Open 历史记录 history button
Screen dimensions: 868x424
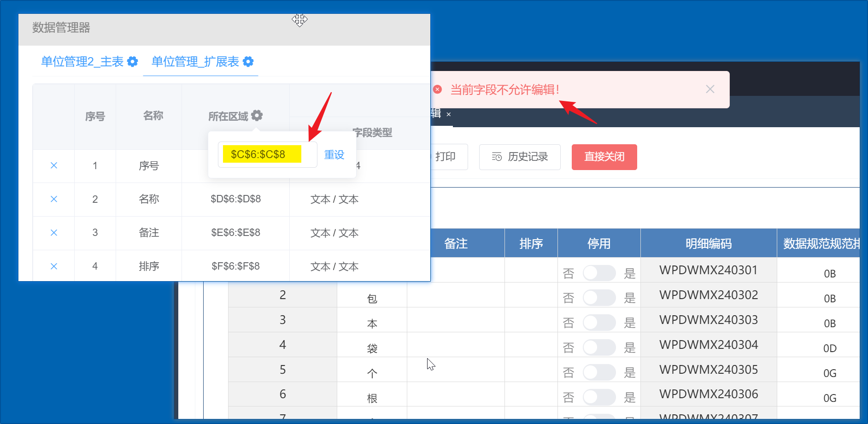(520, 157)
